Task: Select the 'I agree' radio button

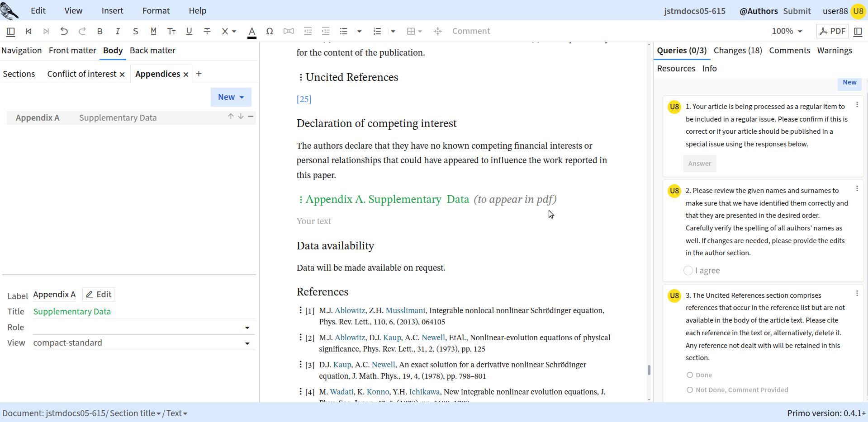Action: point(688,271)
